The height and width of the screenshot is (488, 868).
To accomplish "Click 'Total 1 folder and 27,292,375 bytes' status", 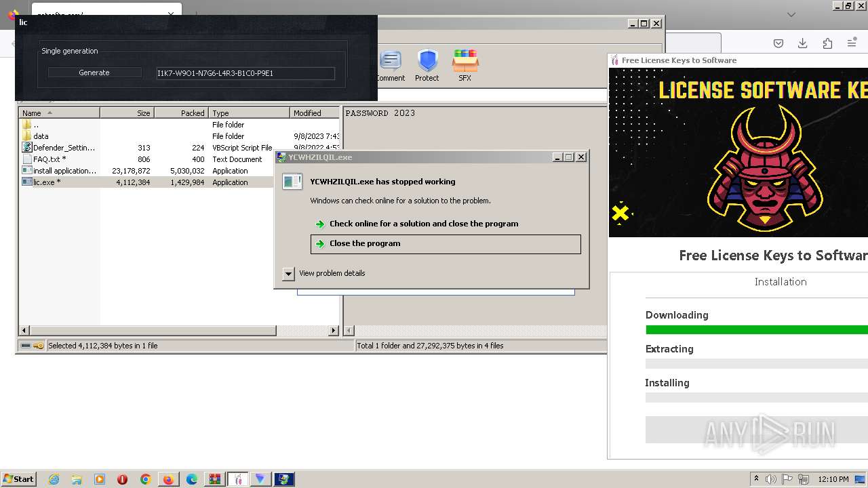I will pyautogui.click(x=430, y=346).
